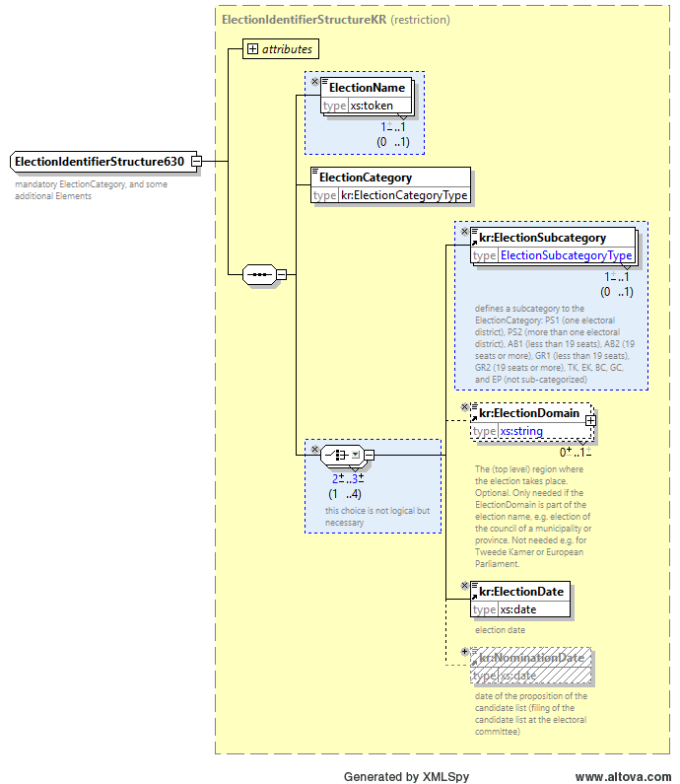Click the 'date of the proposition' annotation text
The image size is (680, 784).
click(x=531, y=714)
